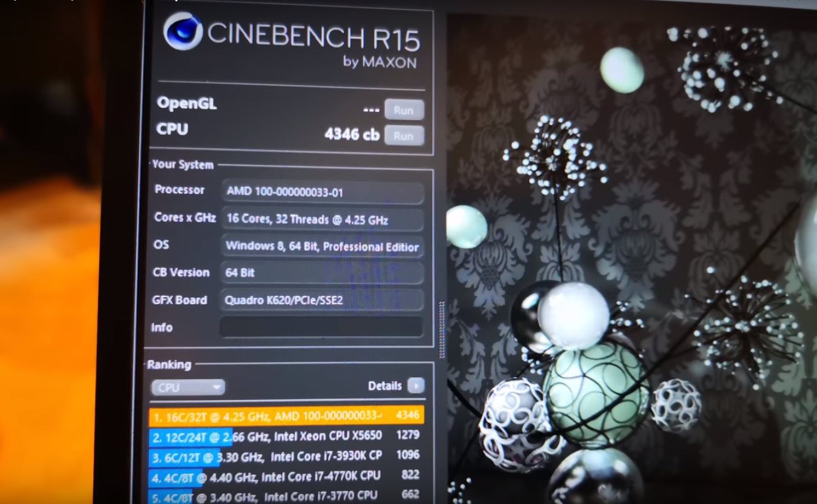Click the 'Info' label
This screenshot has width=817, height=504.
click(161, 327)
